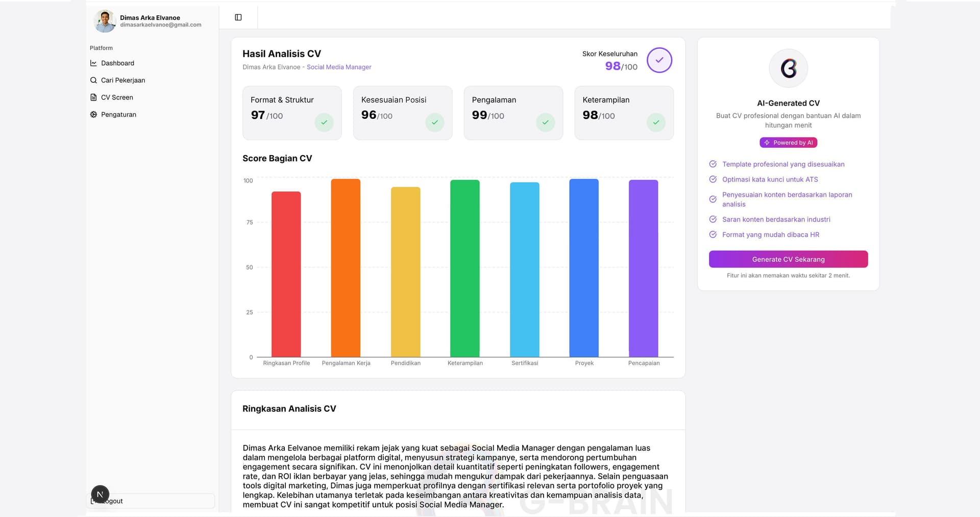Open CV Screen via its document icon
The width and height of the screenshot is (980, 517).
click(x=93, y=97)
